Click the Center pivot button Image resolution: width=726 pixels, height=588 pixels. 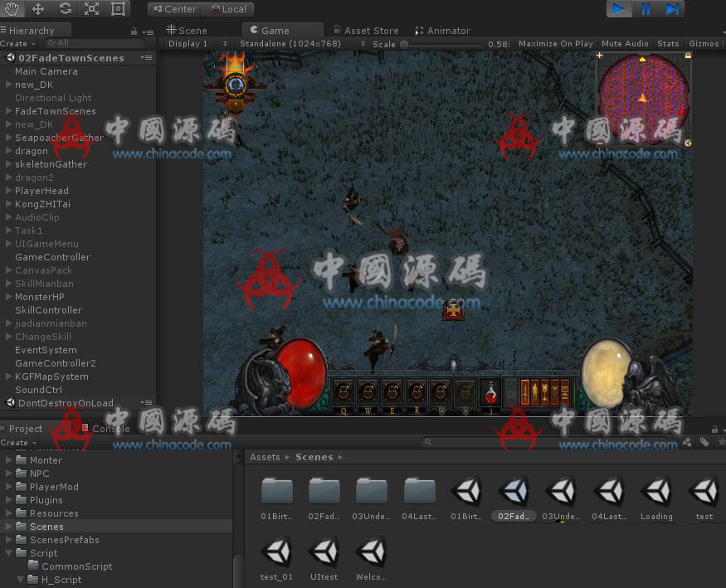point(175,9)
